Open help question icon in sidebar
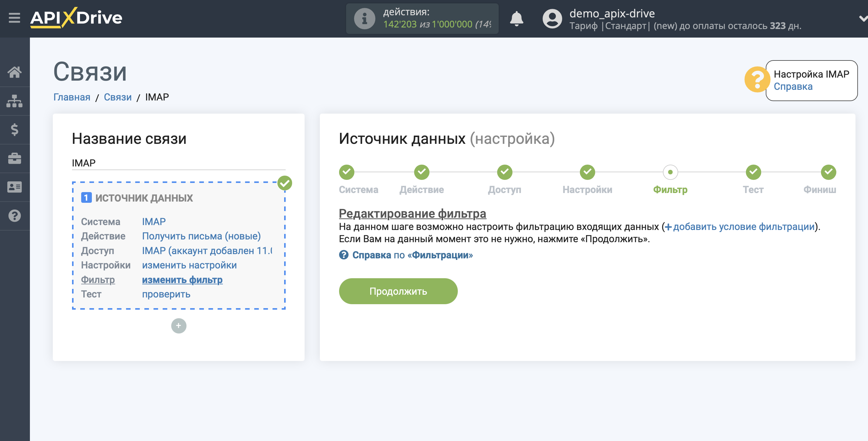The image size is (868, 441). click(14, 216)
